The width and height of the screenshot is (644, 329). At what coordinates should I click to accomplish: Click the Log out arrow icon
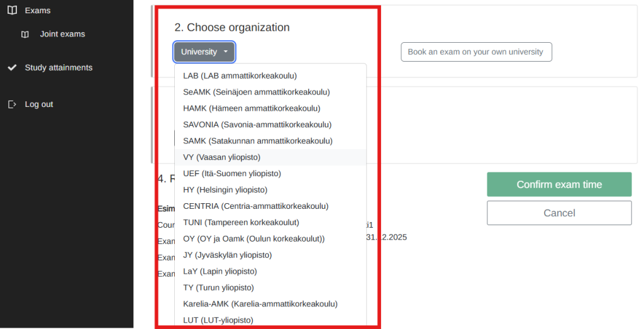[12, 104]
